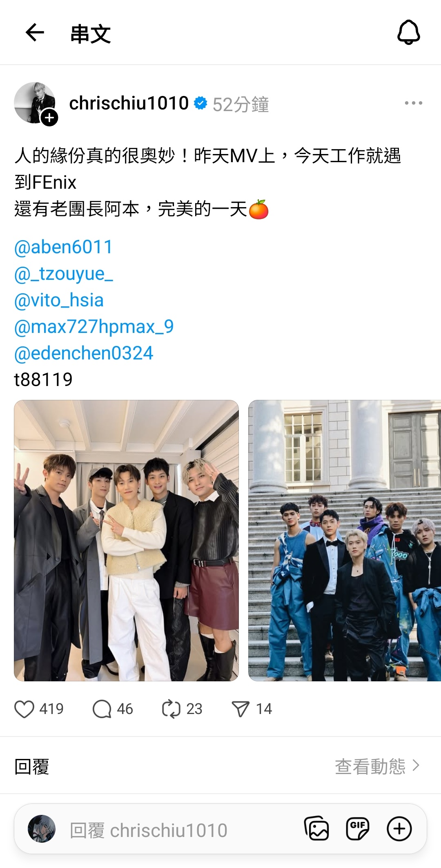Visit the @vito_hsia profile mention
The image size is (441, 868).
tap(59, 300)
